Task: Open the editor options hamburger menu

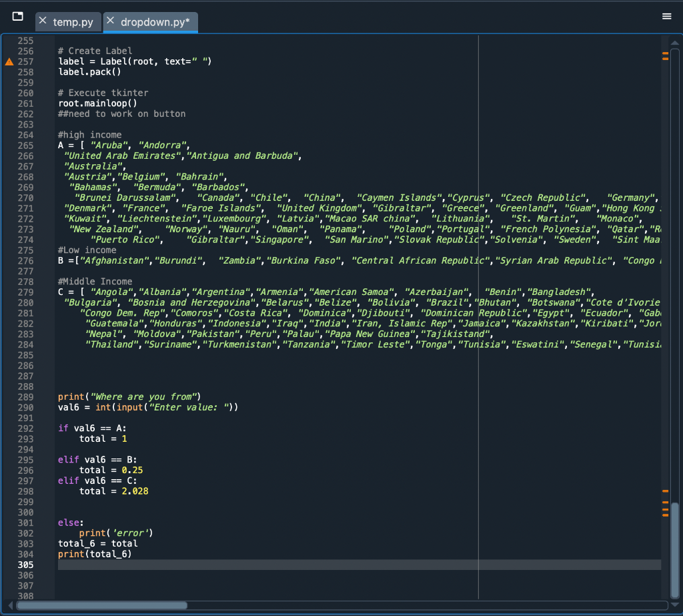Action: coord(666,16)
